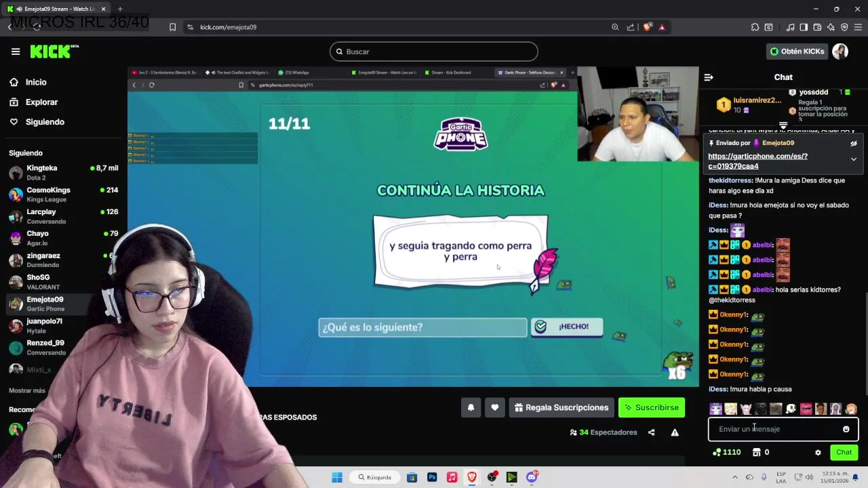Viewport: 868px width, 488px height.
Task: Open Brave Rewards triangle icon
Action: pyautogui.click(x=662, y=27)
